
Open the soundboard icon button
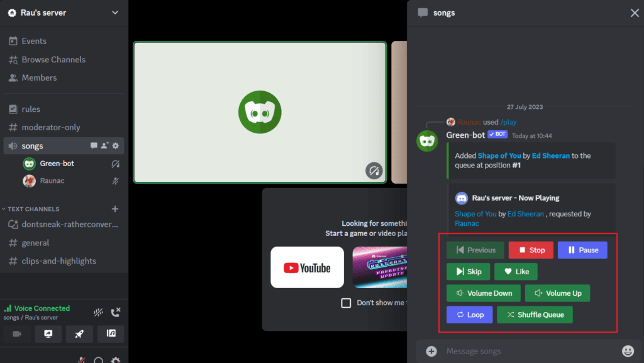pos(111,333)
